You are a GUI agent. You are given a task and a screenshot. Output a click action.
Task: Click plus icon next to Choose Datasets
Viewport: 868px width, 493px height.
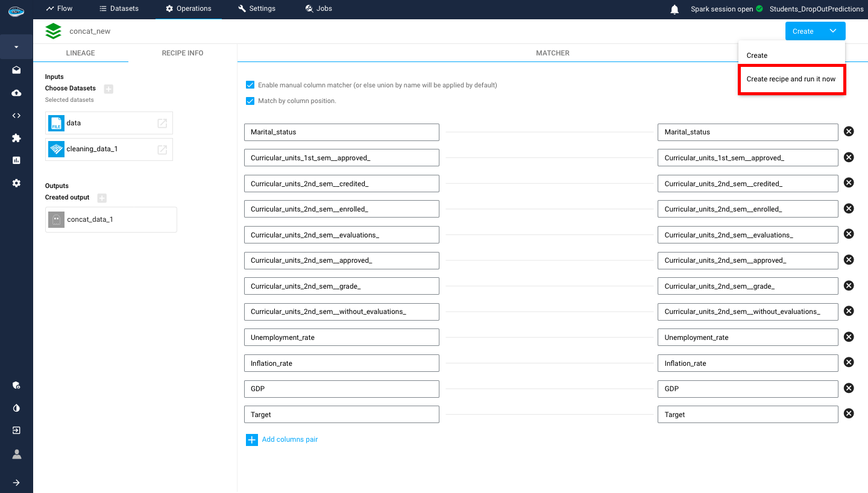(x=108, y=89)
